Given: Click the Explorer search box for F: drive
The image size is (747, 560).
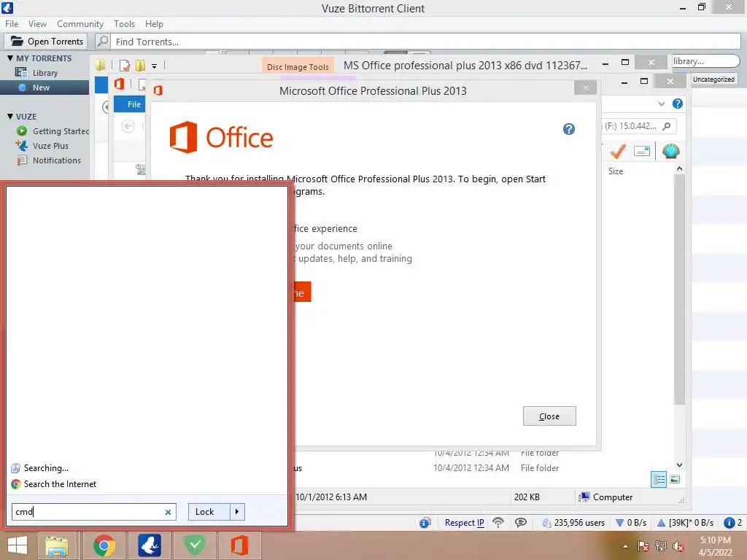Looking at the screenshot, I should [x=638, y=126].
